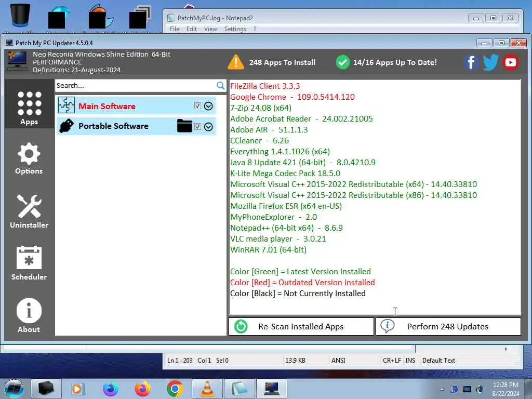The image size is (532, 399).
Task: Show hidden tray icons arrow
Action: click(442, 389)
